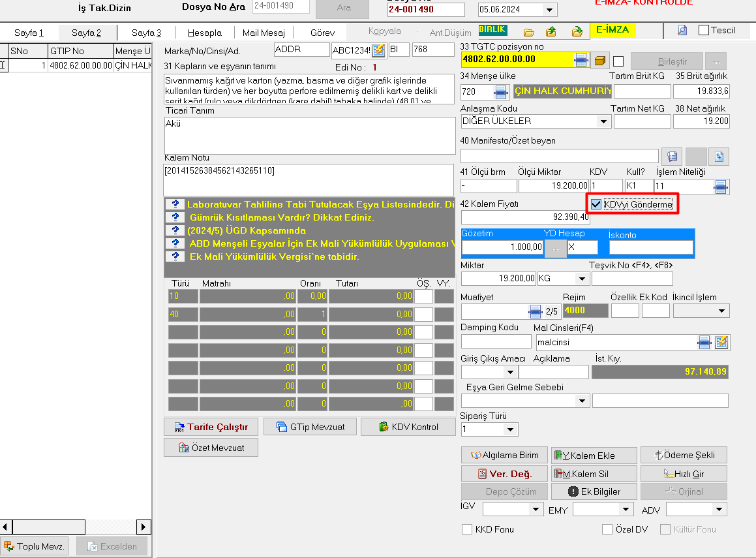Enable the KKD Fonu checkbox
Screen dimensions: 756x558
pyautogui.click(x=467, y=529)
